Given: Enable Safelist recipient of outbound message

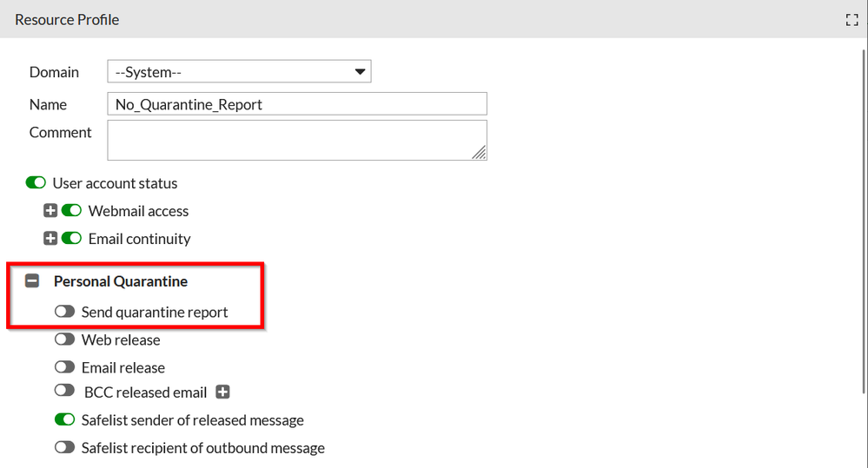Looking at the screenshot, I should click(65, 447).
